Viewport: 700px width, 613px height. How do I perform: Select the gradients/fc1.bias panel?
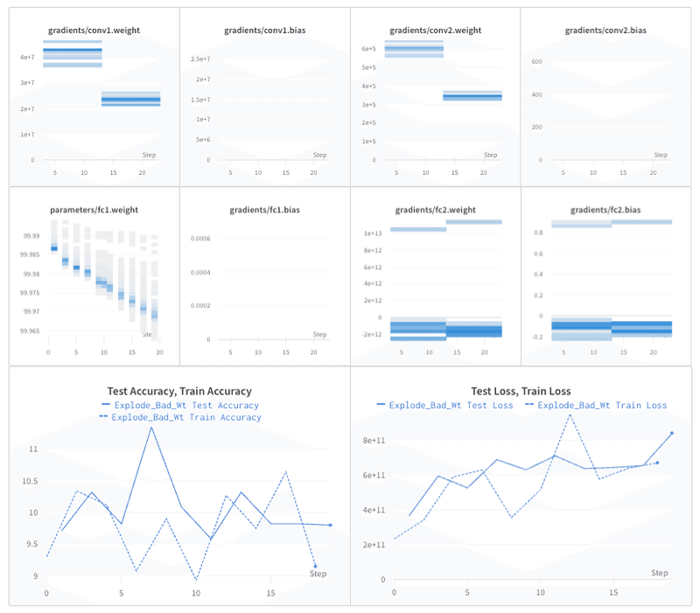pyautogui.click(x=265, y=276)
